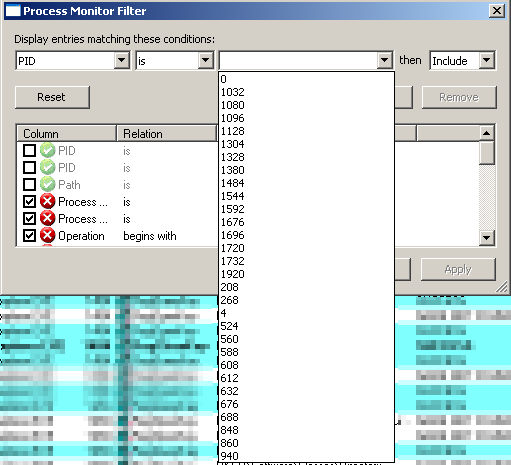Viewport: 511px width, 465px height.
Task: Enable the Path filter checkbox
Action: 29,184
